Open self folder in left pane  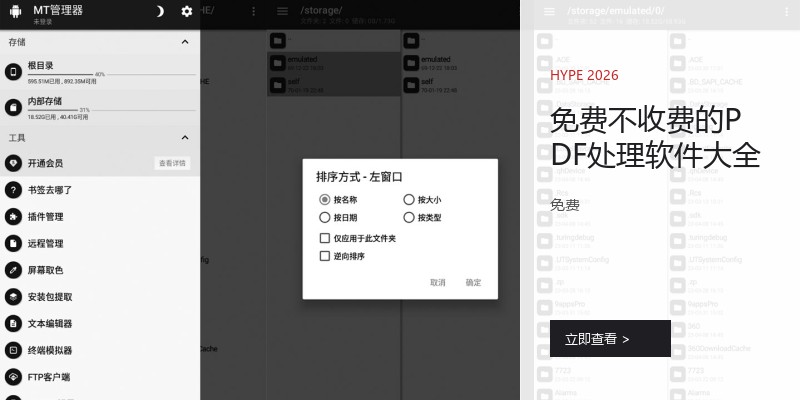click(334, 85)
